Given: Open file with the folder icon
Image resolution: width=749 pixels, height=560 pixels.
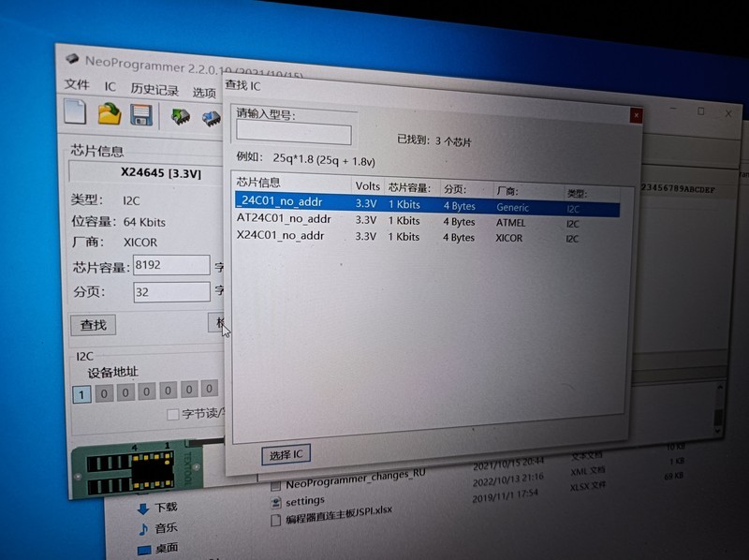Looking at the screenshot, I should pos(110,114).
